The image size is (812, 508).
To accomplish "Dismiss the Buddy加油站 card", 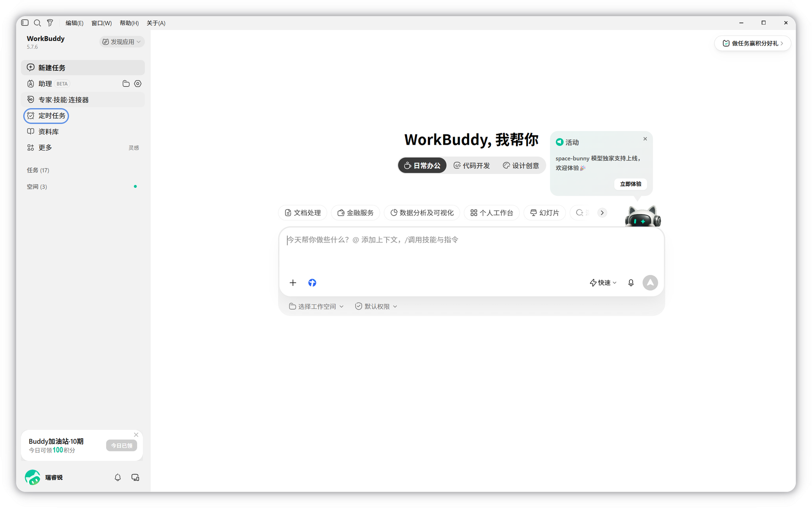I will [136, 435].
